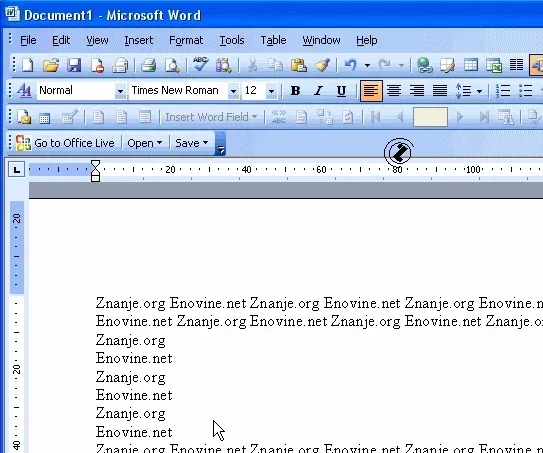Click the Go to Office Live button
This screenshot has width=543, height=453.
click(x=65, y=143)
